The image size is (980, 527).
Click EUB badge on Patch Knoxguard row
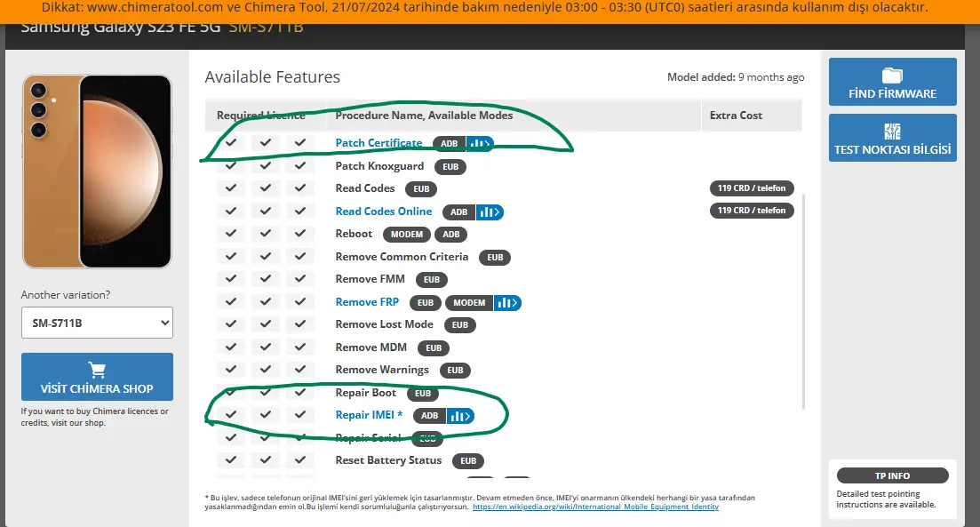pyautogui.click(x=450, y=167)
